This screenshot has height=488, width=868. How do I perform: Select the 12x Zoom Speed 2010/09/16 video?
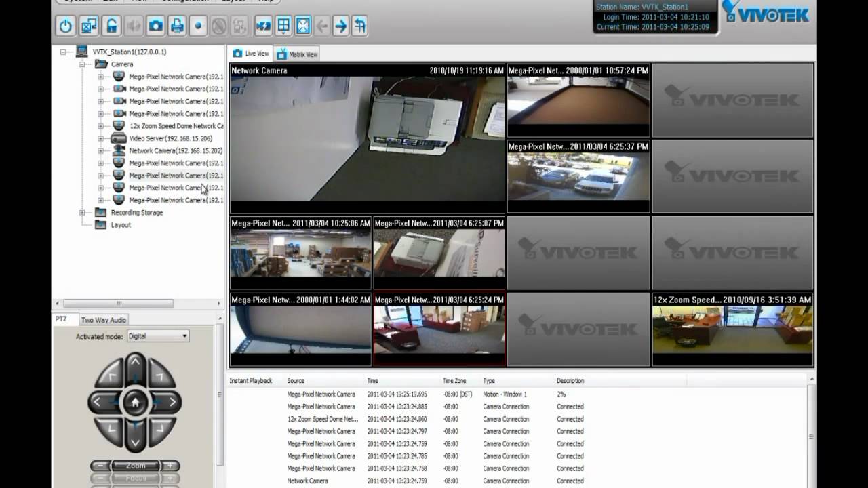click(732, 329)
